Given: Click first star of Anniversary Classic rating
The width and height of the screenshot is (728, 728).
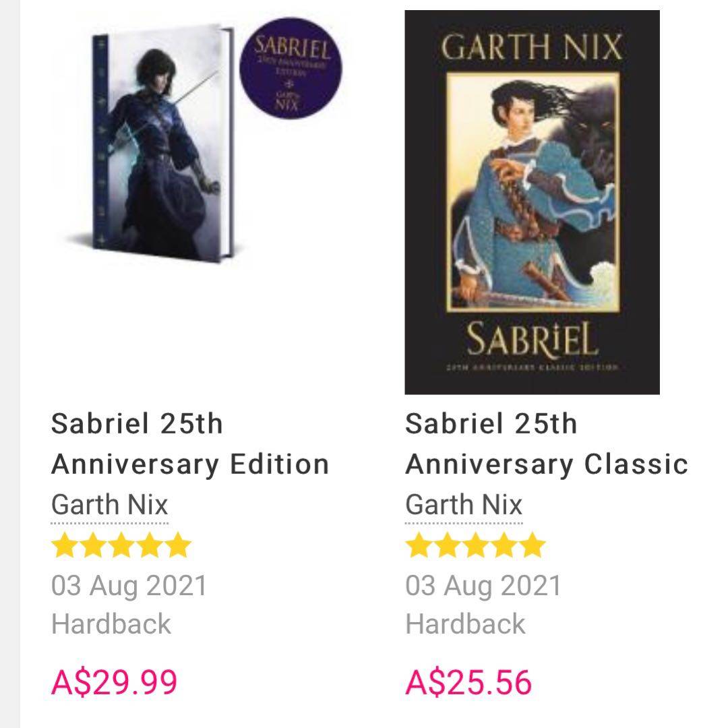Looking at the screenshot, I should pos(419,545).
